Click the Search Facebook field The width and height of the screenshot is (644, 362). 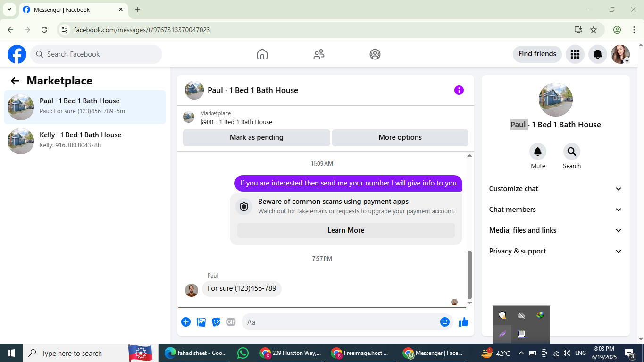tap(96, 54)
